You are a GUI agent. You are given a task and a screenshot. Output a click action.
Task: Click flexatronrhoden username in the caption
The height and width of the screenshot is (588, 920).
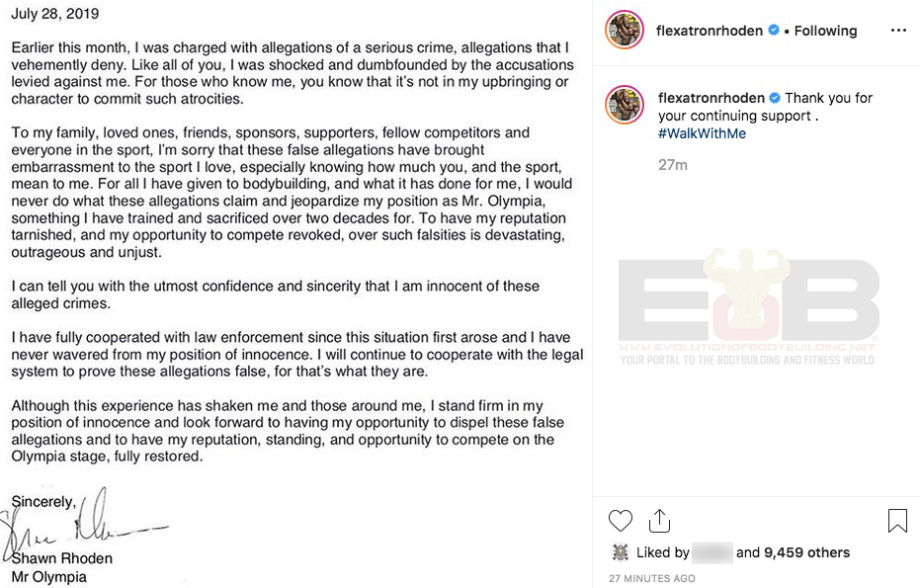click(711, 98)
